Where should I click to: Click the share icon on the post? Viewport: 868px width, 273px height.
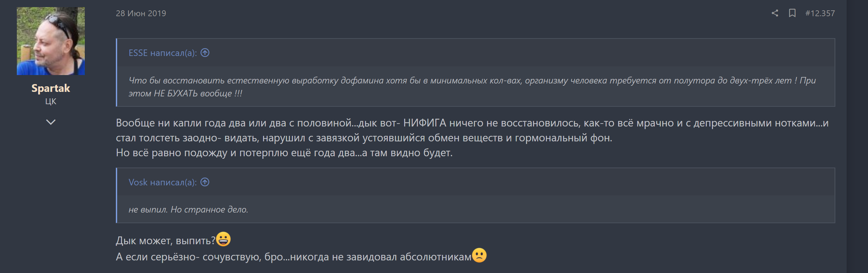pos(775,13)
